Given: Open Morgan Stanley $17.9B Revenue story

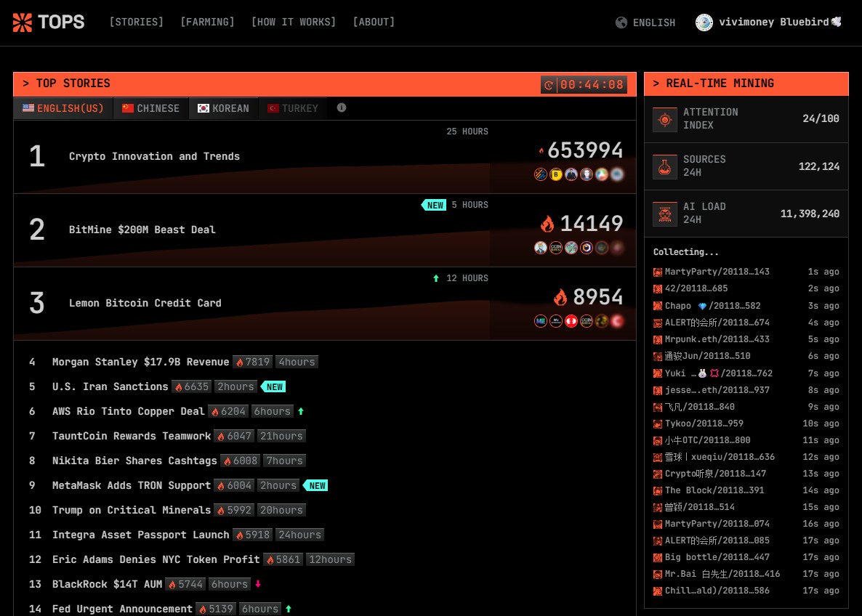Looking at the screenshot, I should (x=141, y=362).
